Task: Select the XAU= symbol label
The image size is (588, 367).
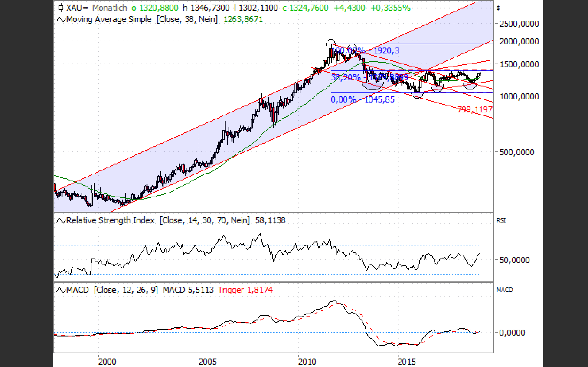Action: coord(77,8)
